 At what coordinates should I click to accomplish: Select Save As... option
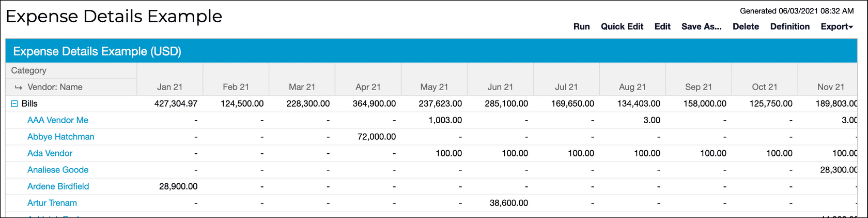702,26
